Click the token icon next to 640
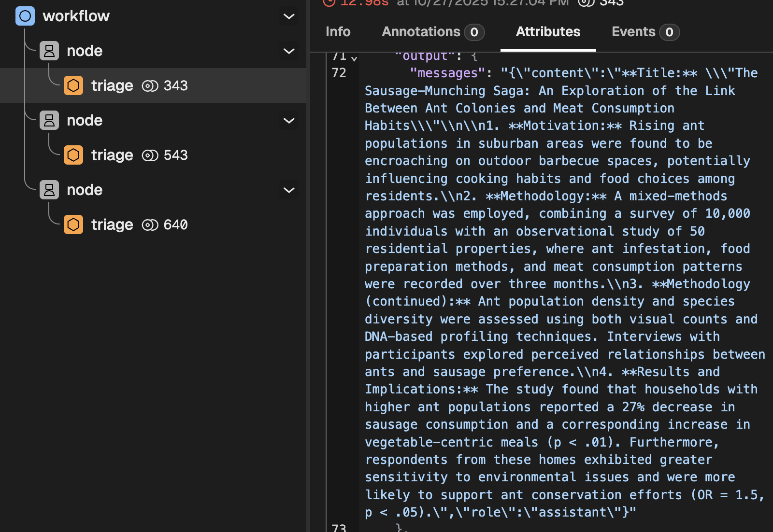 point(150,225)
